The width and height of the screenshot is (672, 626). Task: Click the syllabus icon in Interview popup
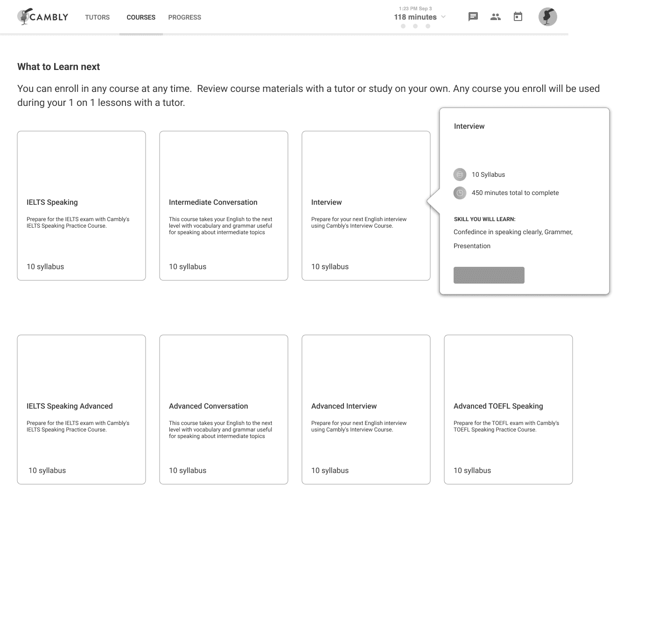[x=460, y=174]
